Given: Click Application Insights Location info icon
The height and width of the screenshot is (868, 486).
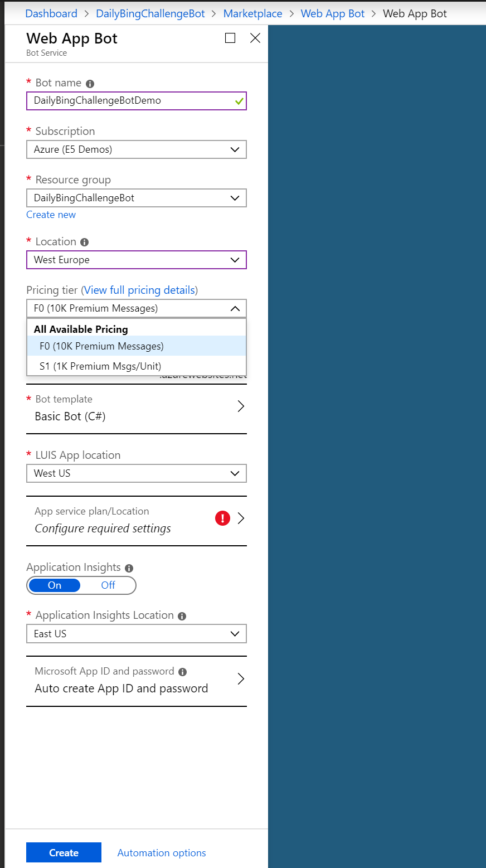Looking at the screenshot, I should (x=182, y=616).
